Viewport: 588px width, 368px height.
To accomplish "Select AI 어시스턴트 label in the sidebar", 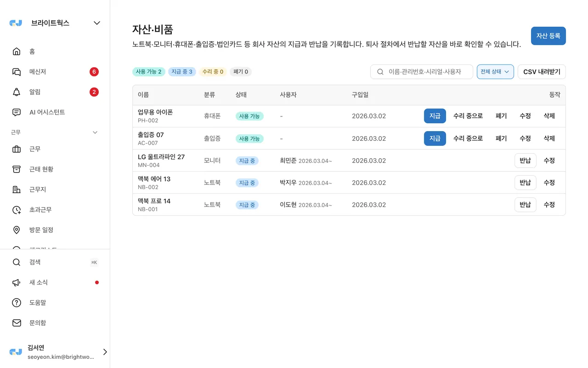I will [x=47, y=112].
